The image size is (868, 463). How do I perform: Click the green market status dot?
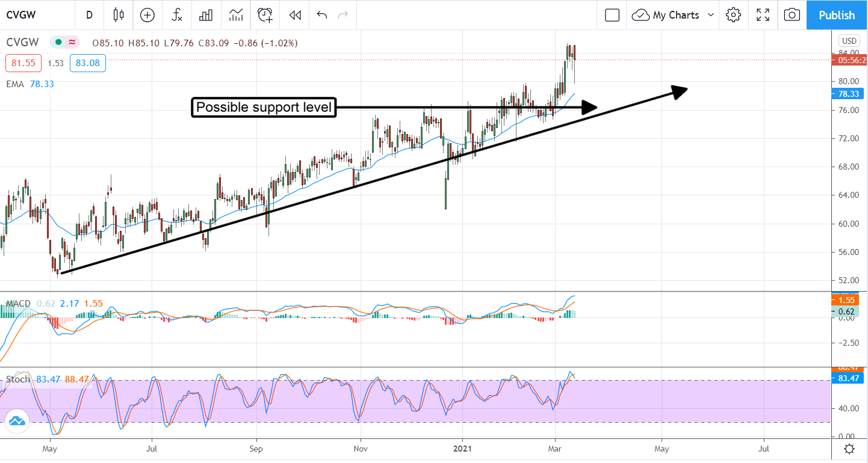[58, 43]
